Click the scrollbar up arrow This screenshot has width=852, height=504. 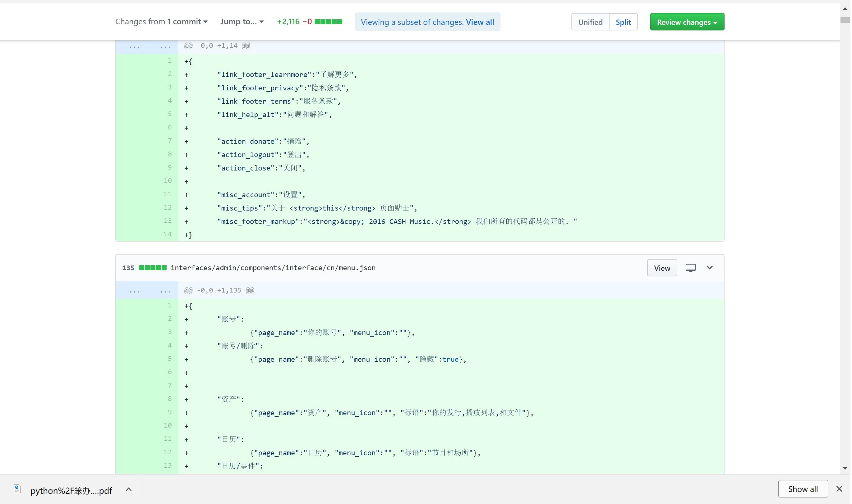[845, 9]
